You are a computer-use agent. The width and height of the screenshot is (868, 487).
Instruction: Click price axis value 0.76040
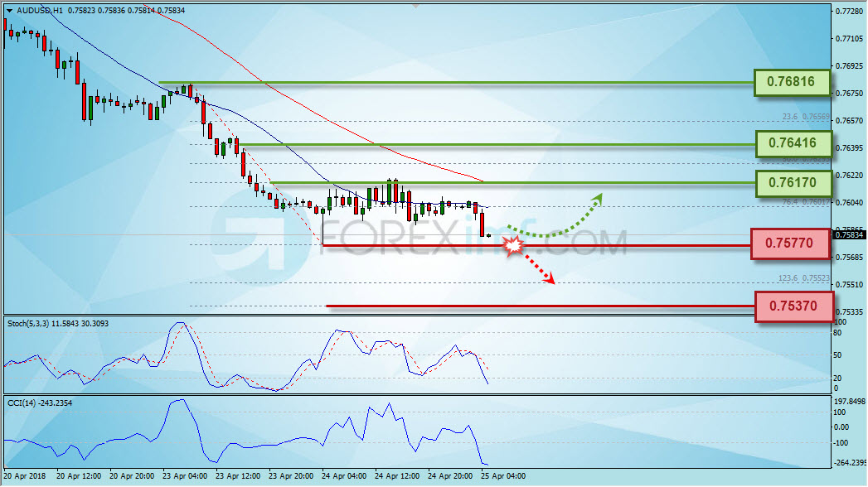[x=849, y=203]
